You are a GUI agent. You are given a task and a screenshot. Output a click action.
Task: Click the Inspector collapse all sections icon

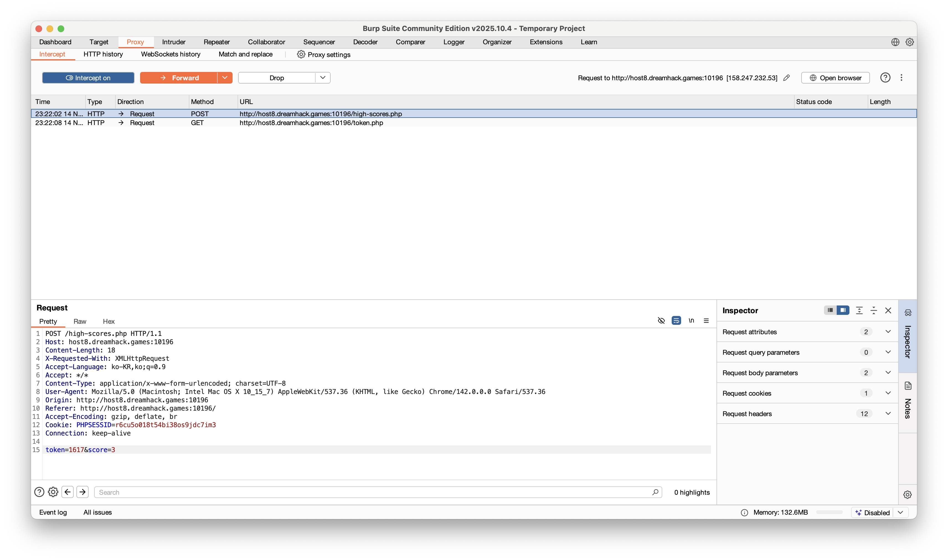874,310
